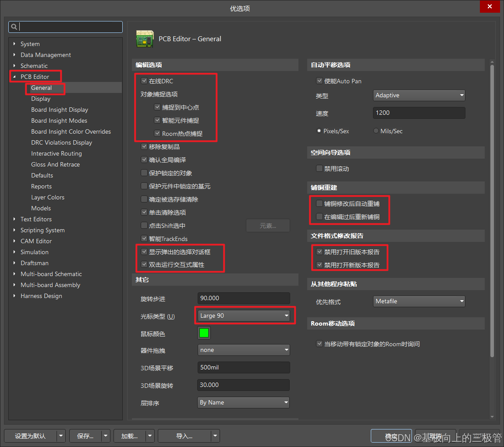Expand Data Management category
This screenshot has height=447, width=504.
pos(14,55)
